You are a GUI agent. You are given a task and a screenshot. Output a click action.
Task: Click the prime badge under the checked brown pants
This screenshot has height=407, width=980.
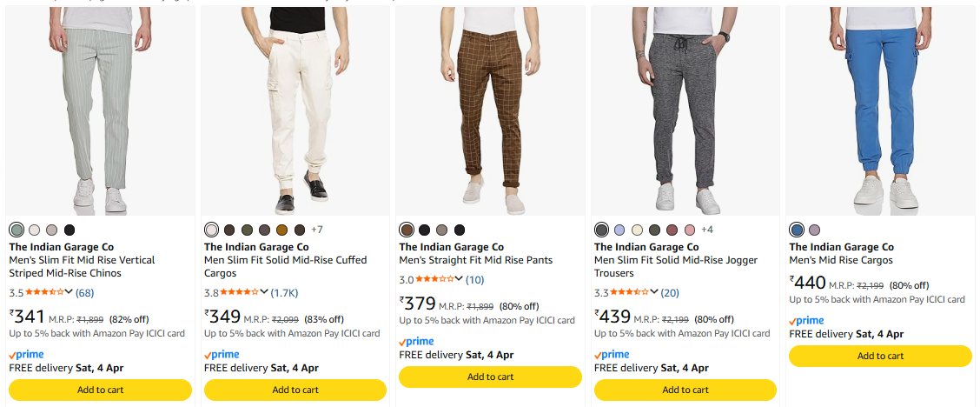[417, 342]
